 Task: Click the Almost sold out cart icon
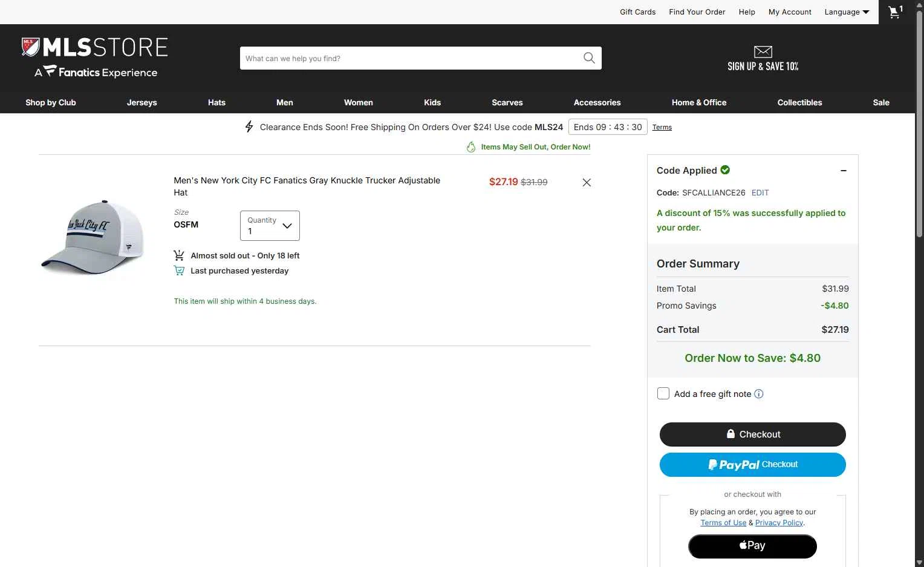pos(179,255)
